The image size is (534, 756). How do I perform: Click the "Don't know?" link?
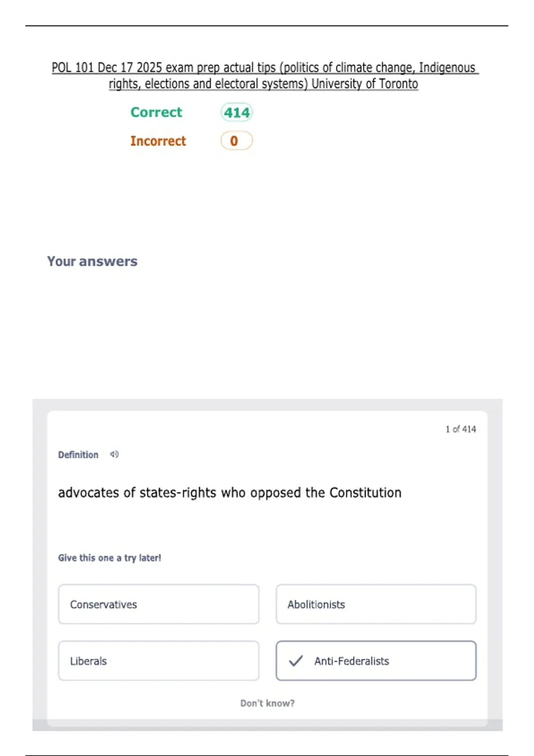click(267, 703)
